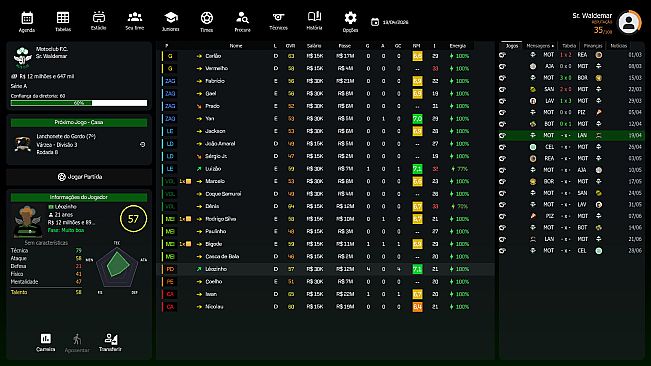Open the Tabelas grid icon
Screen dimensions: 651x366
tap(63, 18)
